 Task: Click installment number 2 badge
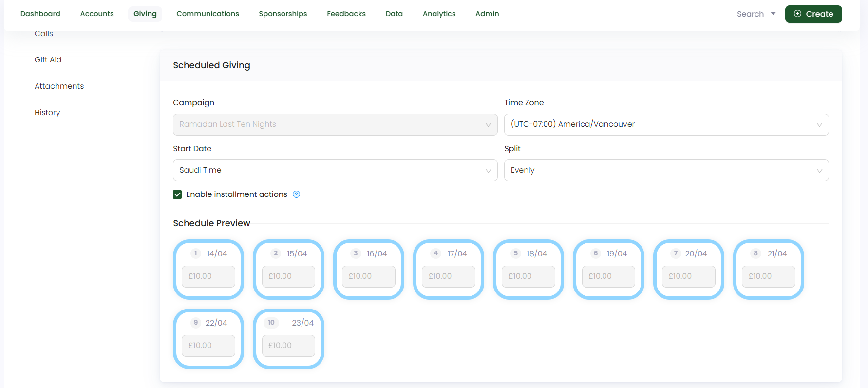pyautogui.click(x=276, y=253)
